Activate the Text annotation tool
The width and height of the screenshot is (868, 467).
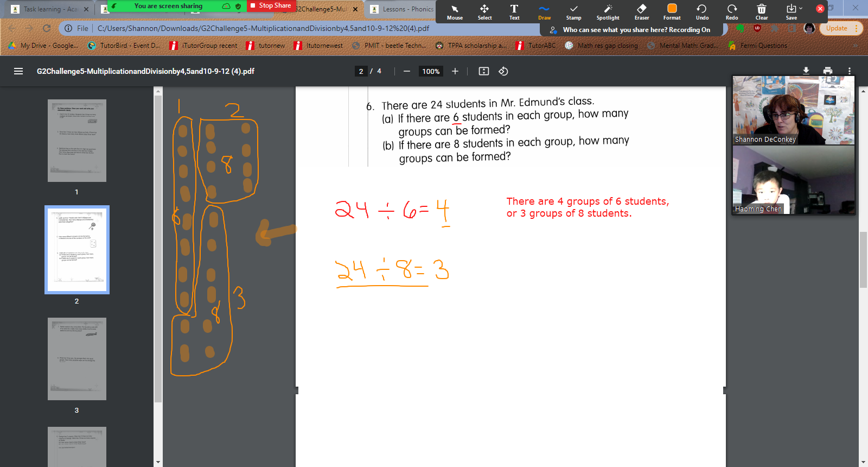[514, 12]
